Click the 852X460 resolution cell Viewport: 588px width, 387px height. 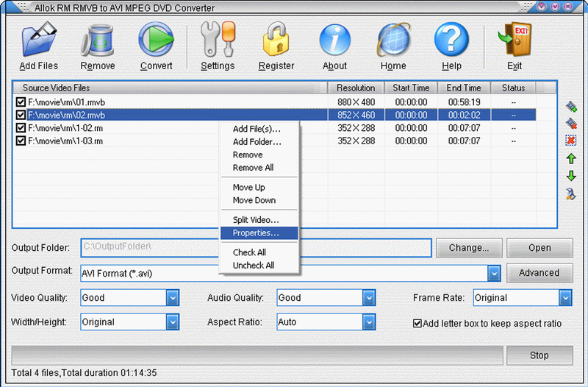(x=356, y=115)
